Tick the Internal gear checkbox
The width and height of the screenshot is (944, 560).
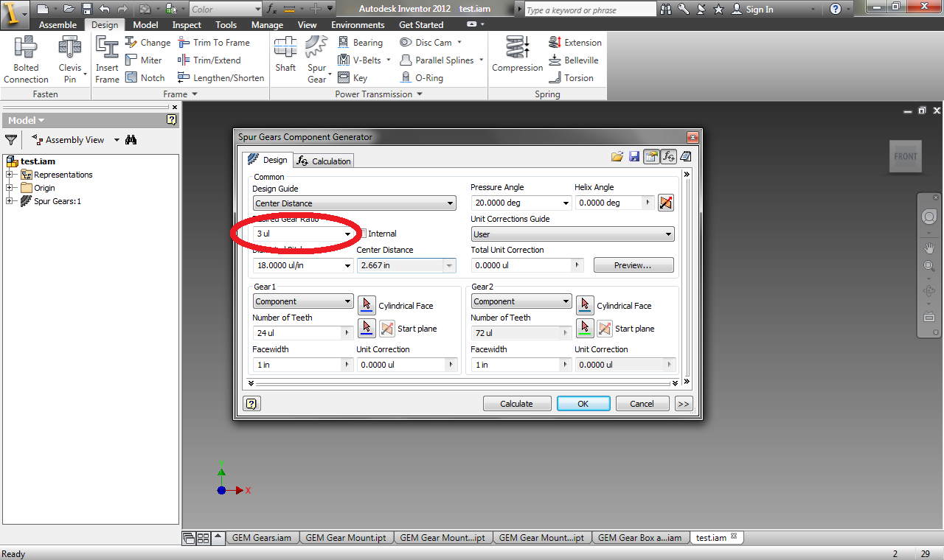tap(363, 234)
